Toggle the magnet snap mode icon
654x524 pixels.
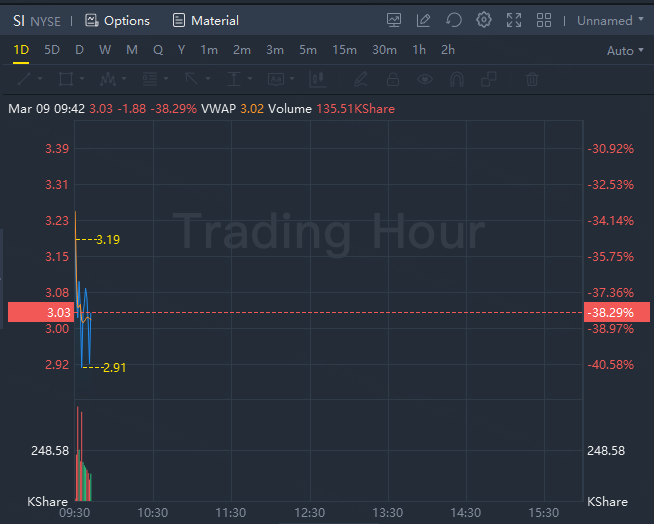point(457,79)
